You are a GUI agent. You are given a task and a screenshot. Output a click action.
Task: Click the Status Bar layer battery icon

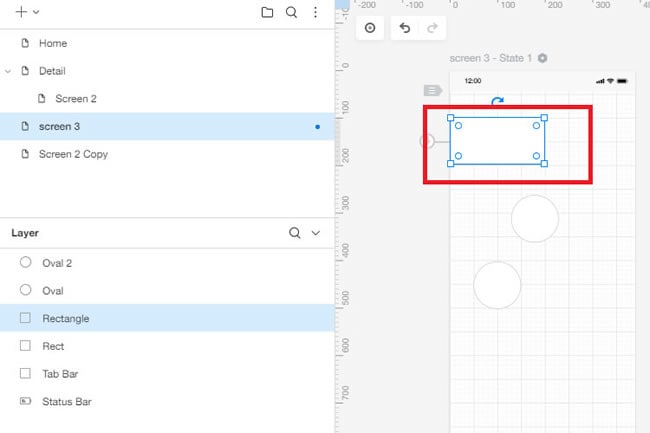click(26, 401)
